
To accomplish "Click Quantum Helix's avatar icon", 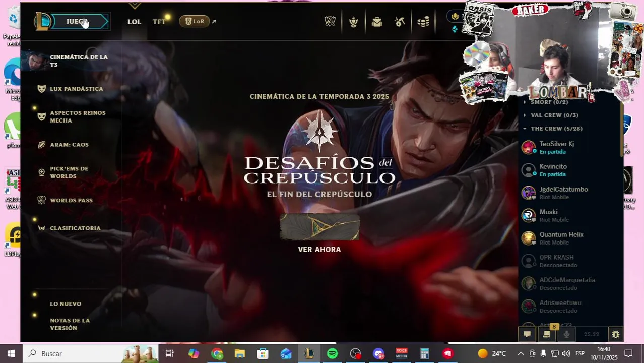I will tap(528, 238).
